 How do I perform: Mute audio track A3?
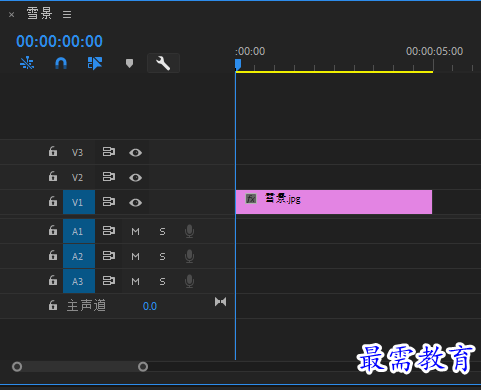point(135,282)
